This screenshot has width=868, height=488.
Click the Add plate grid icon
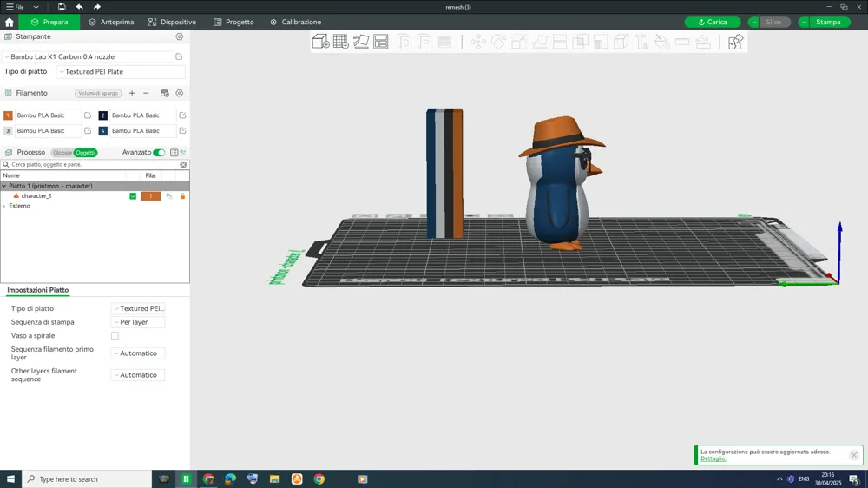tap(341, 42)
